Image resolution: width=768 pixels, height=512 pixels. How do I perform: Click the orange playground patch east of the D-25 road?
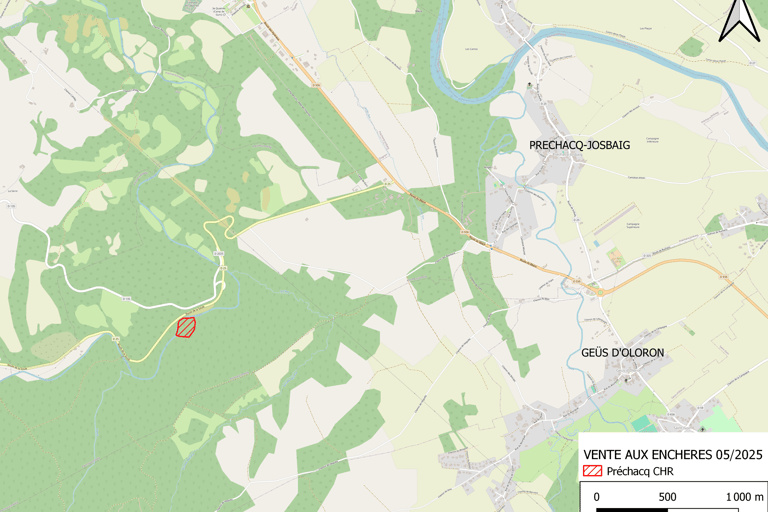[615, 258]
